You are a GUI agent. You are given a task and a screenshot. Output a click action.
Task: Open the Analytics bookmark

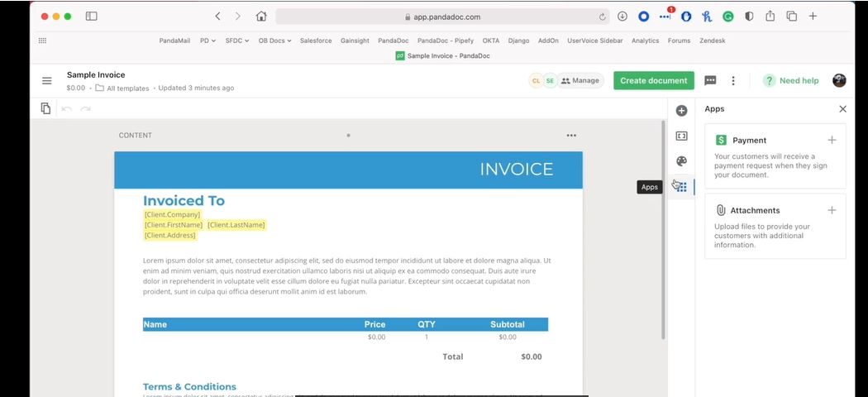click(646, 41)
